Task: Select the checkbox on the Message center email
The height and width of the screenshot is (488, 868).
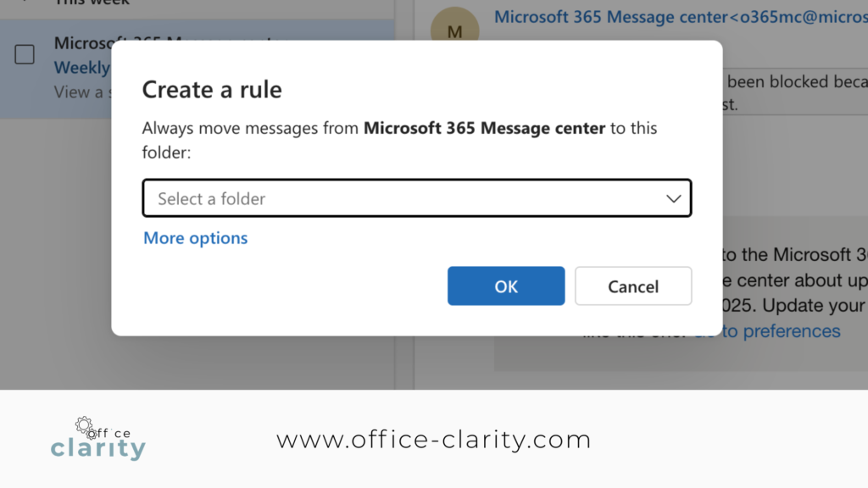Action: click(26, 54)
